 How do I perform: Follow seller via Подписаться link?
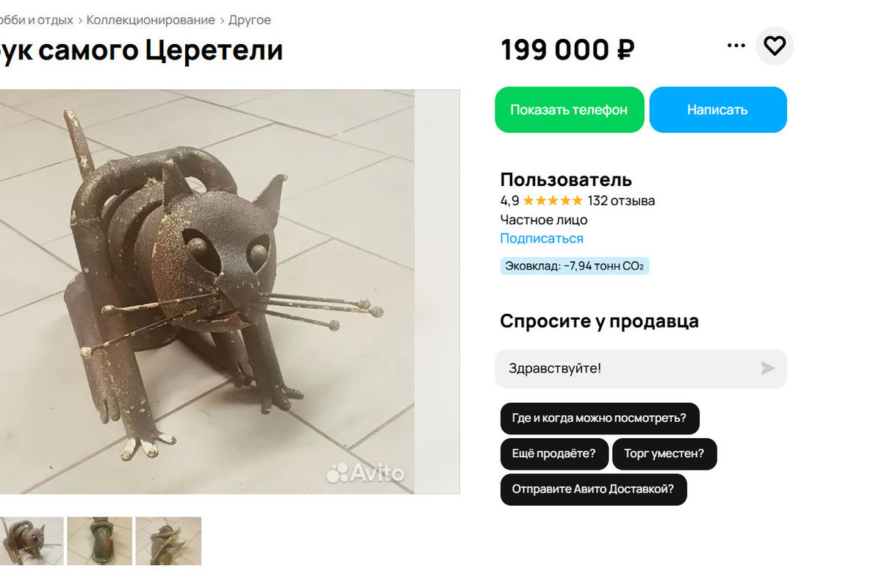click(542, 238)
